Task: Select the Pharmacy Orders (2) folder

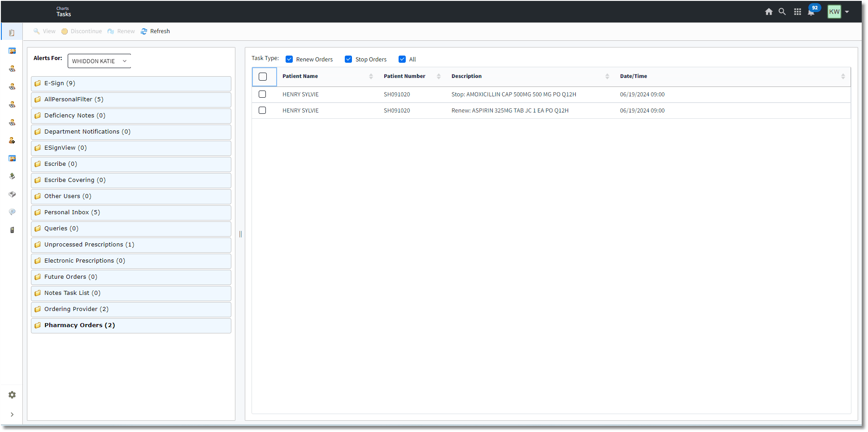Action: pyautogui.click(x=131, y=325)
